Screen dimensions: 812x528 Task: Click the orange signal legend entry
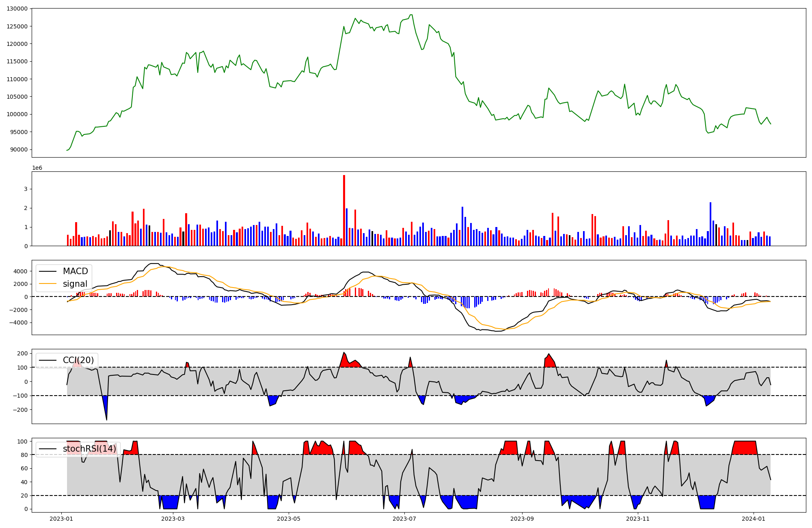pyautogui.click(x=75, y=284)
